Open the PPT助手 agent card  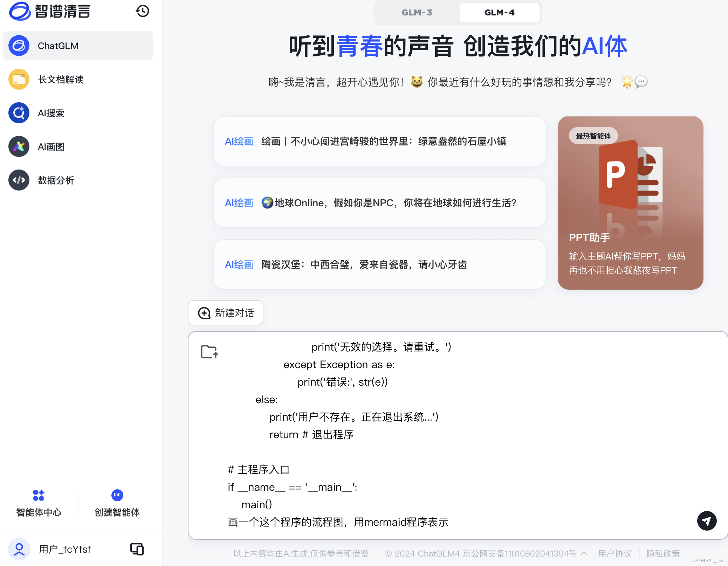tap(630, 203)
